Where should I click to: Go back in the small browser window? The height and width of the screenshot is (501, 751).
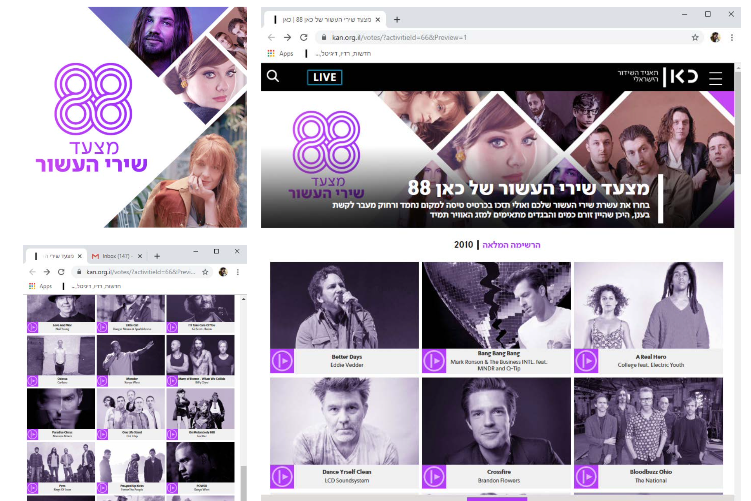(33, 272)
